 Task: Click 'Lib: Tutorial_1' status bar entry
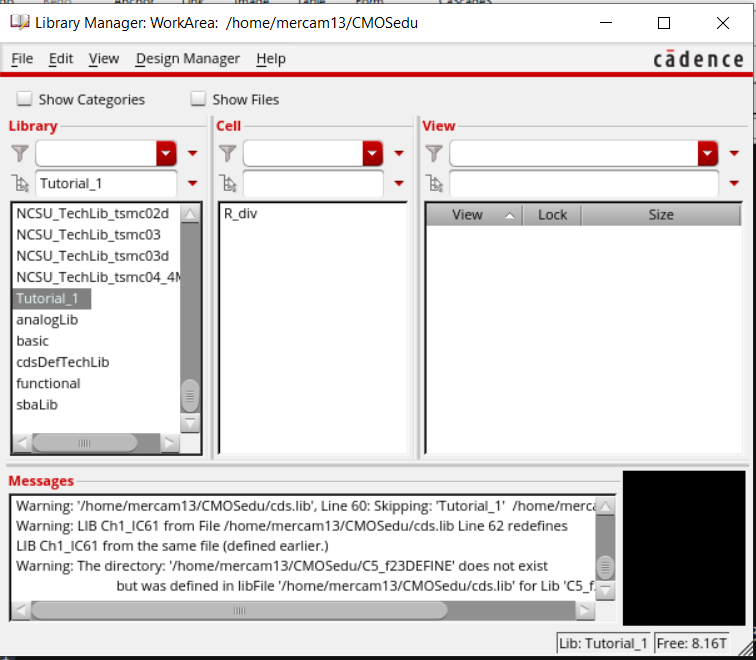[603, 643]
